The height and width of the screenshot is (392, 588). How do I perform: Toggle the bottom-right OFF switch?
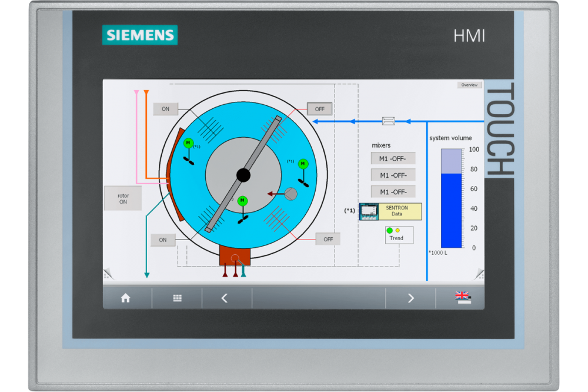coord(328,239)
